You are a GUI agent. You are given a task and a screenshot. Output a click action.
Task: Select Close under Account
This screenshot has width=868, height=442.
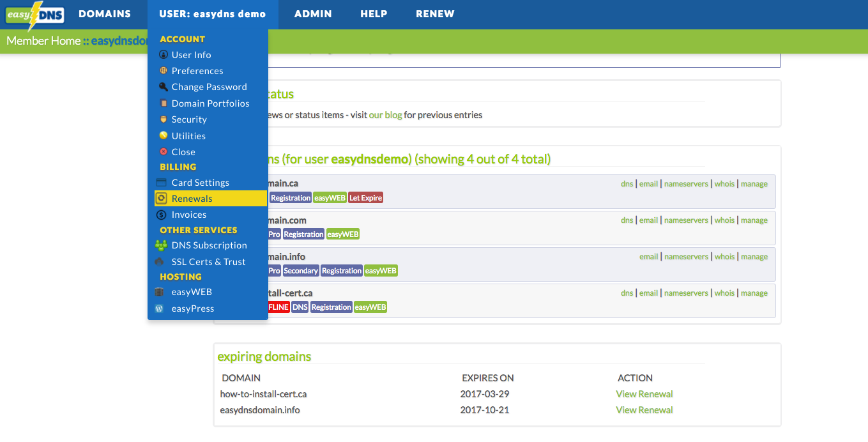(183, 152)
